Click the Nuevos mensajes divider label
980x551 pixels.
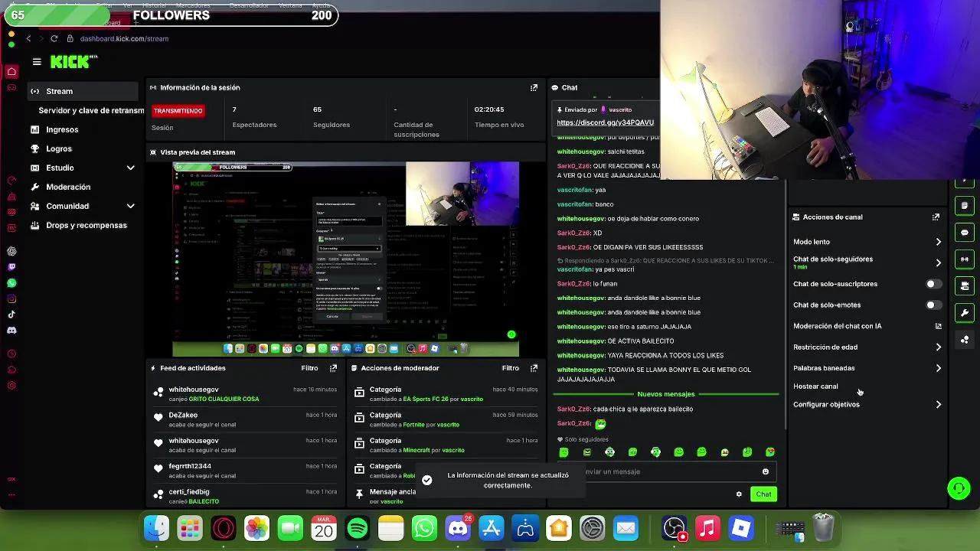pyautogui.click(x=665, y=394)
